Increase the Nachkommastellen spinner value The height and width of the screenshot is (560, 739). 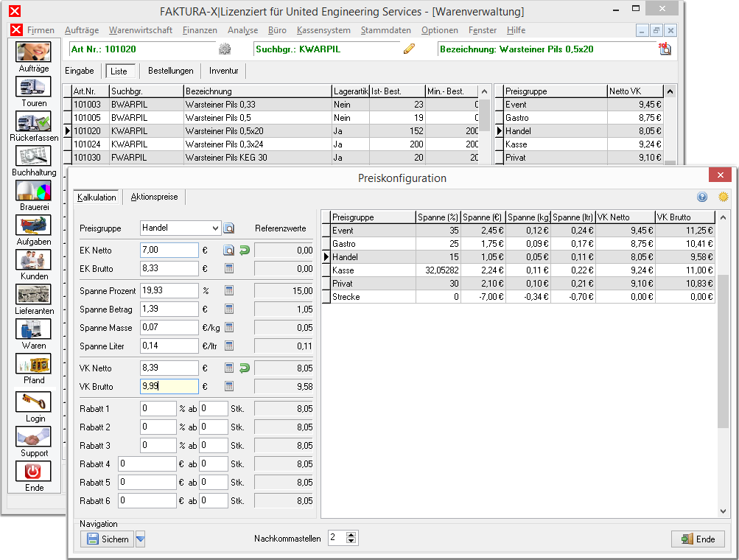tap(351, 534)
